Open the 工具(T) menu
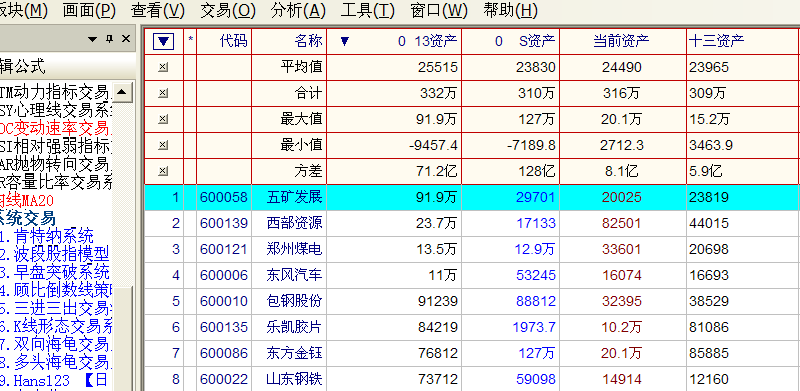Screen dimensions: 800x391 tap(368, 10)
